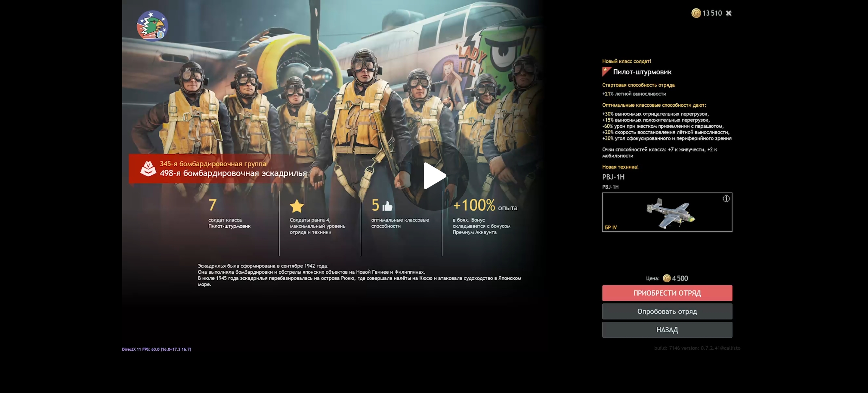Play the squad promo video

pyautogui.click(x=434, y=176)
